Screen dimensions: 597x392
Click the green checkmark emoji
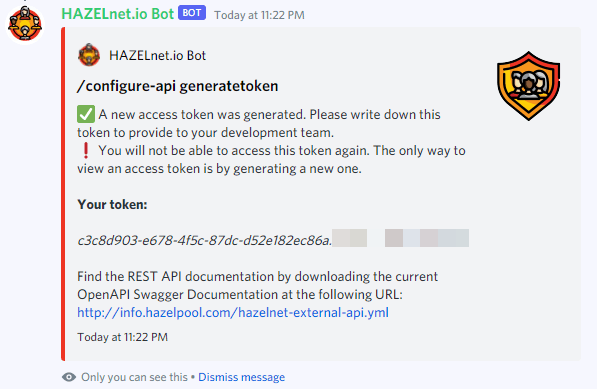pos(86,114)
